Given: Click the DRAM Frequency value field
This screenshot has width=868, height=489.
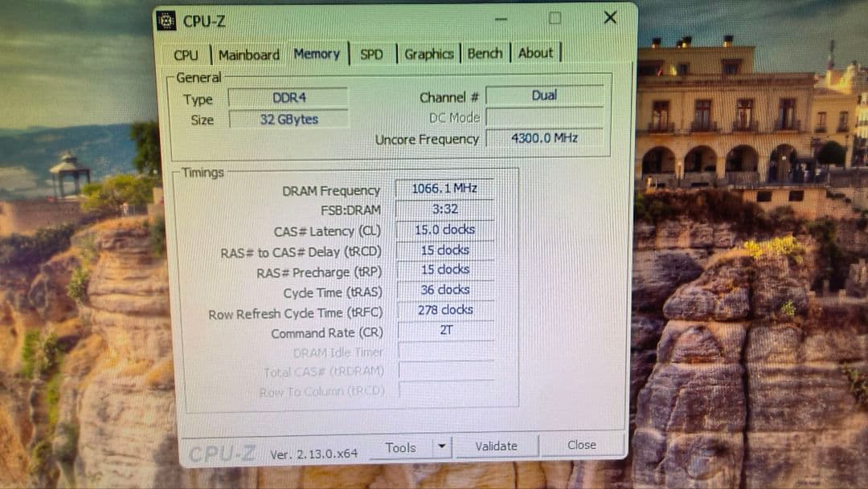Looking at the screenshot, I should coord(444,188).
